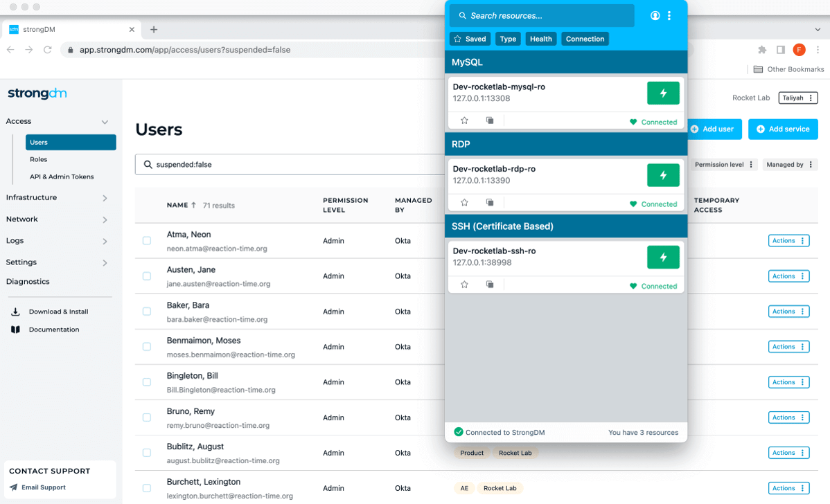Expand the Network section in the sidebar
This screenshot has height=504, width=830.
pos(105,219)
